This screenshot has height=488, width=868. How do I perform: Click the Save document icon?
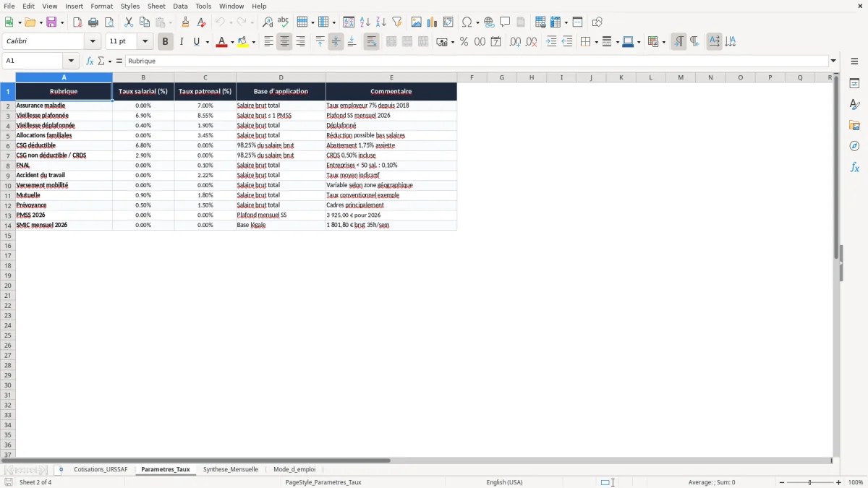click(51, 22)
